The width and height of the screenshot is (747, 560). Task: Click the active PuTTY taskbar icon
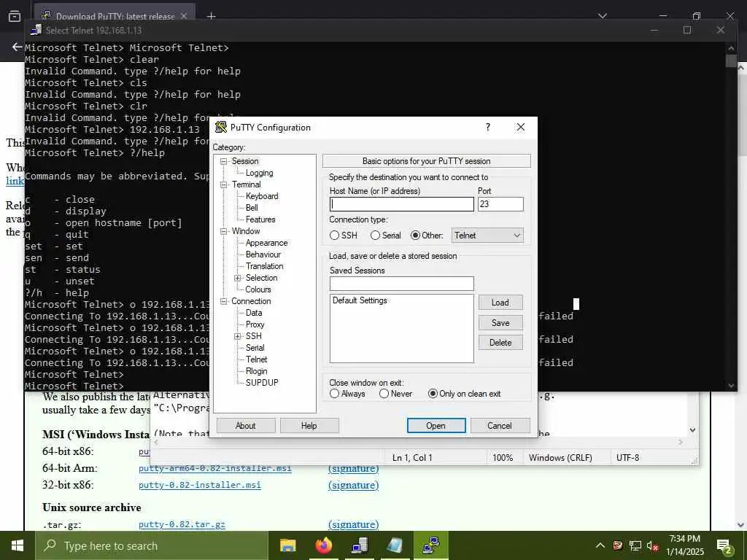tap(430, 545)
